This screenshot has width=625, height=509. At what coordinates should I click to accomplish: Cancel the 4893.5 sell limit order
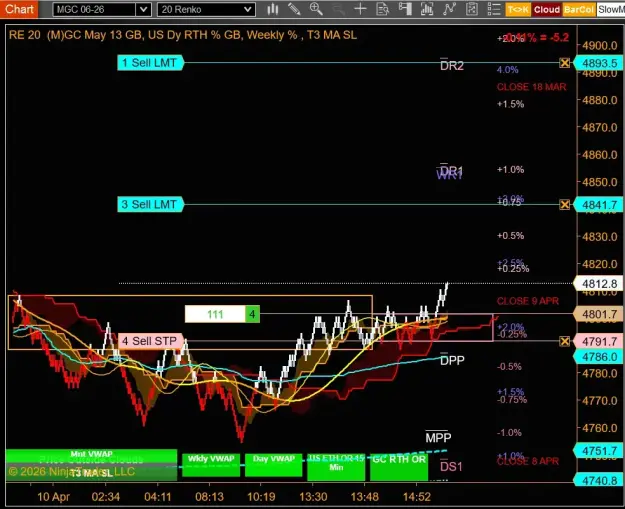[564, 63]
